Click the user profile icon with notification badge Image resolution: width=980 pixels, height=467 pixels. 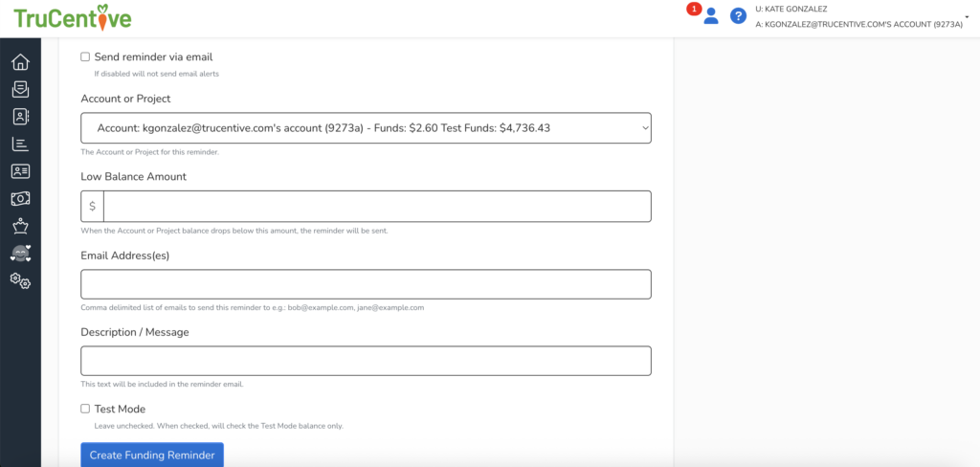point(710,16)
